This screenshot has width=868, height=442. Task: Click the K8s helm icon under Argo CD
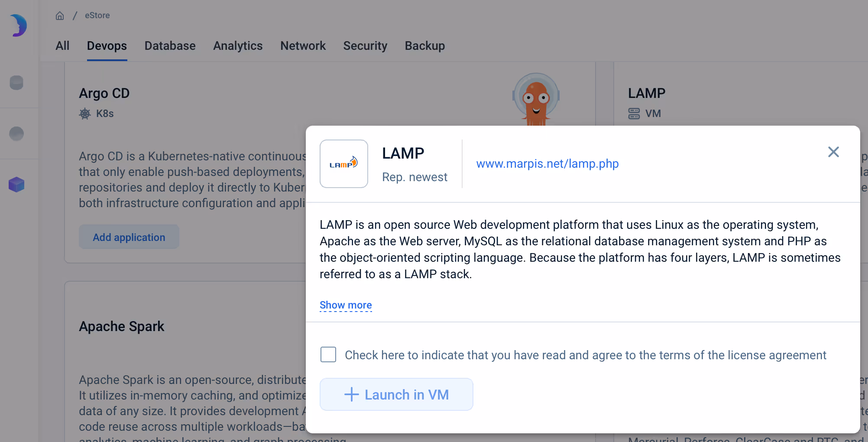[85, 114]
